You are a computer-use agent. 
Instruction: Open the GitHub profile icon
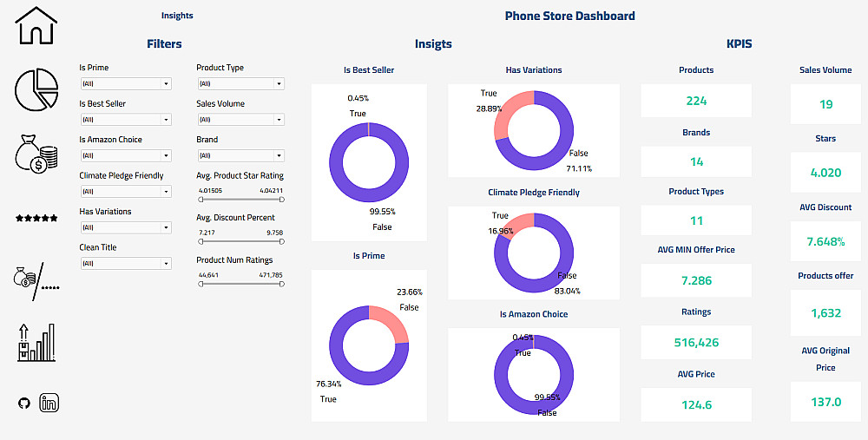[x=23, y=403]
